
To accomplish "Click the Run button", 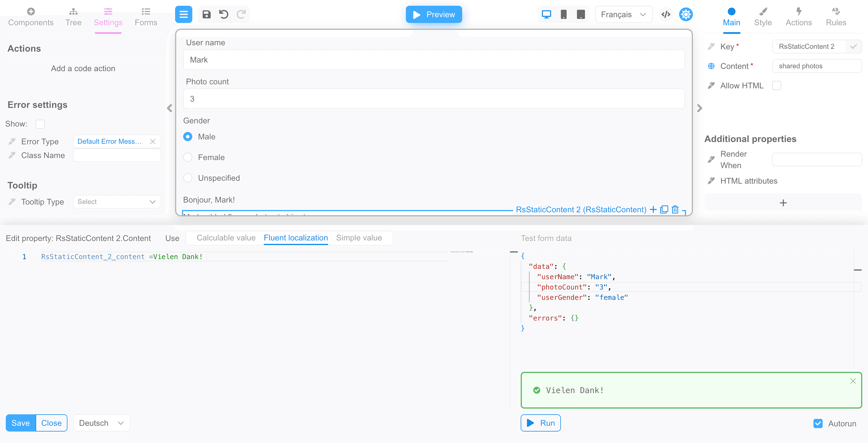I will 540,423.
